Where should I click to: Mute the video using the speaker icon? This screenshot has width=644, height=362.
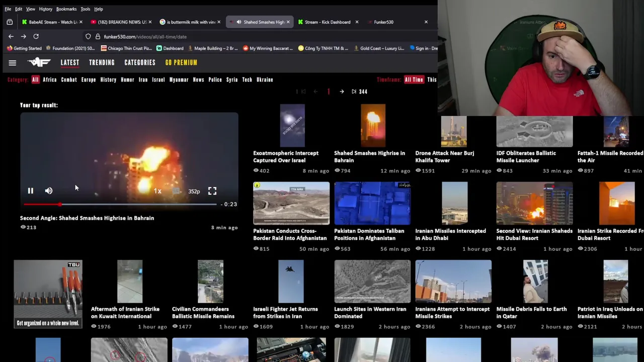49,191
